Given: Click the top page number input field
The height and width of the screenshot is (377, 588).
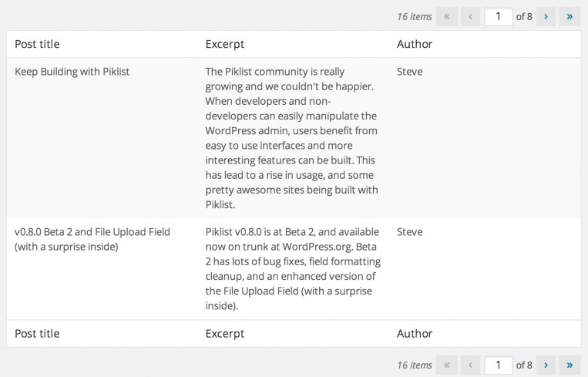Looking at the screenshot, I should coord(499,16).
